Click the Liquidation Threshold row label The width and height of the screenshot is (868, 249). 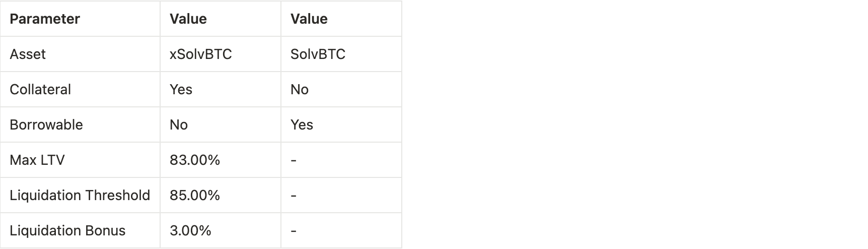[x=80, y=196]
